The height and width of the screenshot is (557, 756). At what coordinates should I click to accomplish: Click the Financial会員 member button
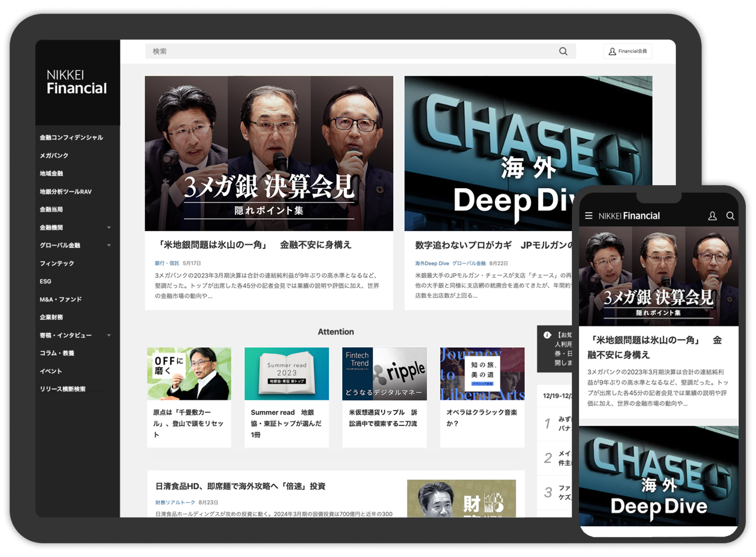(x=627, y=51)
